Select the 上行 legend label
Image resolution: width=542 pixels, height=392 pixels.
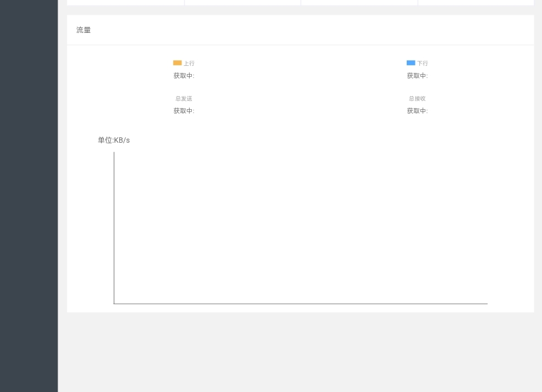pos(189,63)
